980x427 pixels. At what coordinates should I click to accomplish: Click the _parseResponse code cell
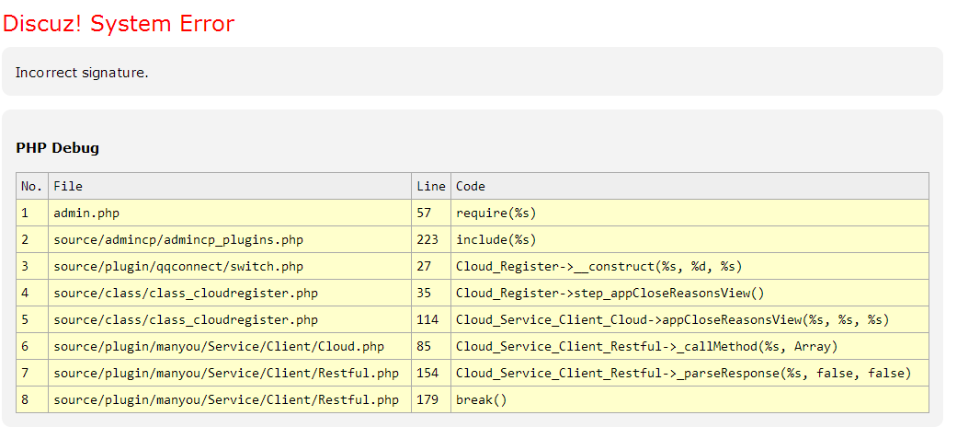[x=683, y=373]
